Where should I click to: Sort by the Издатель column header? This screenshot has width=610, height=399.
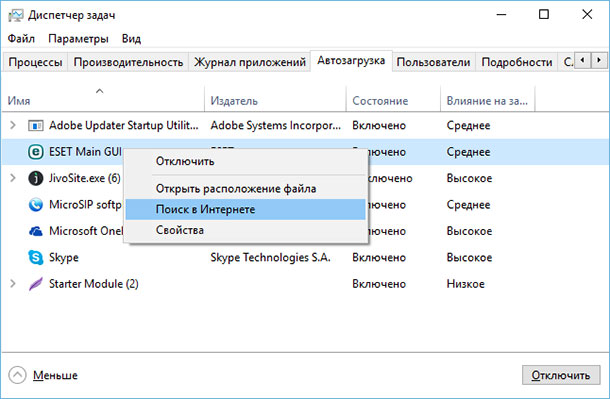[x=275, y=99]
